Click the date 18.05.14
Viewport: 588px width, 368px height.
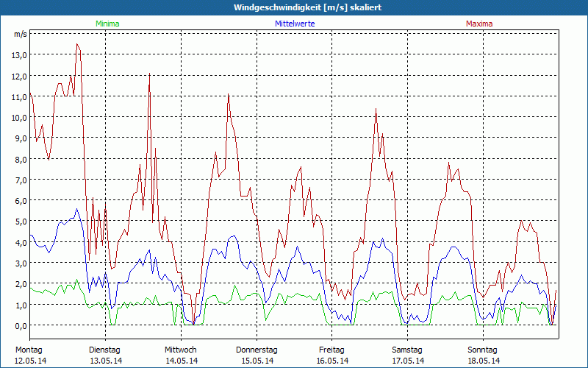(484, 361)
